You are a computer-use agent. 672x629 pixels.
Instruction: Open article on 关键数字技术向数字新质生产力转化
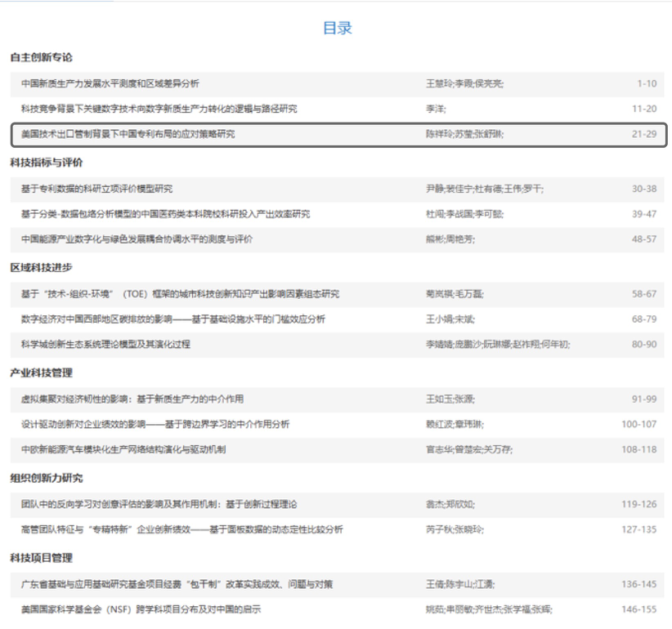pyautogui.click(x=159, y=109)
